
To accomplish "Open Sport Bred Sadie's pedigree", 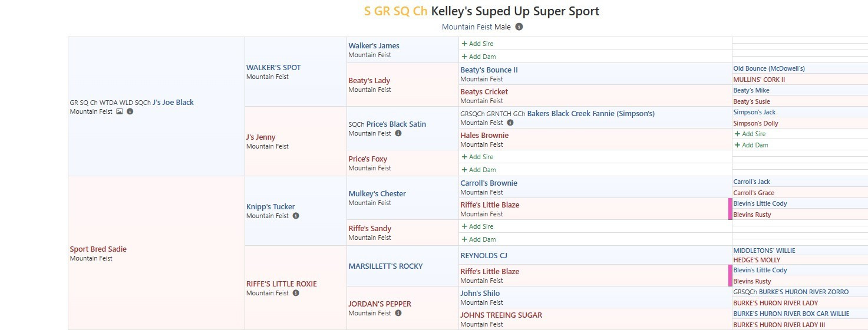I will coord(98,249).
